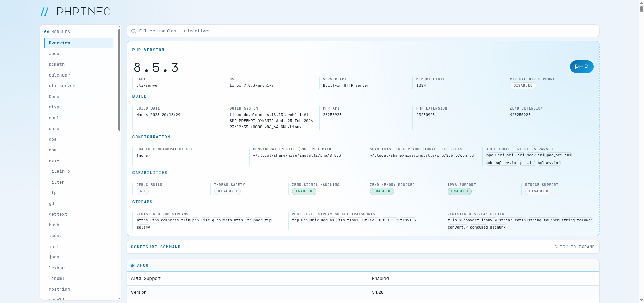Click the Built-in HTTP server value
The image size is (644, 303).
[x=346, y=86]
